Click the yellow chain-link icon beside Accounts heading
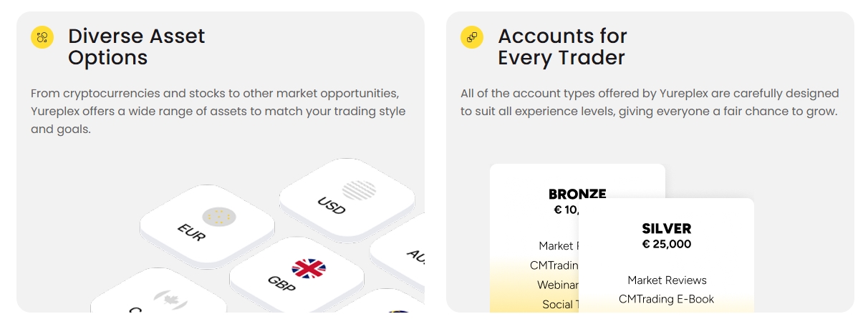This screenshot has width=868, height=324. tap(472, 37)
